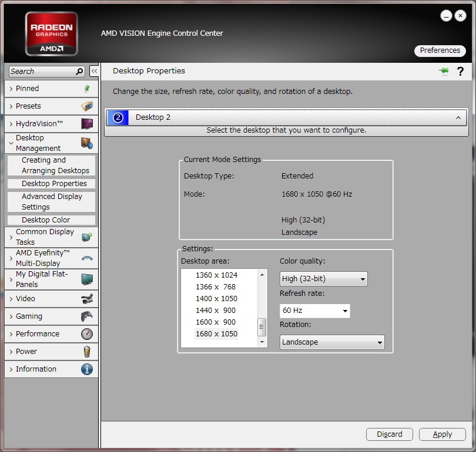
Task: Select 1440 x 900 desktop area
Action: tap(215, 311)
